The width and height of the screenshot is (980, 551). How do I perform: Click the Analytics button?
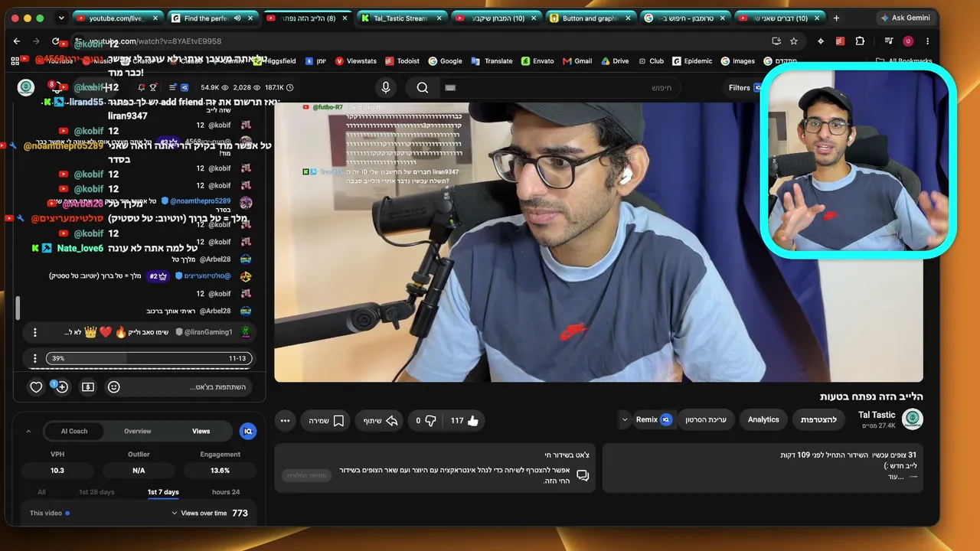coord(763,419)
